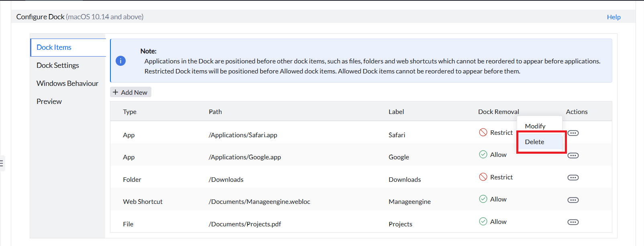
Task: Open actions menu for Manageengine row
Action: [x=573, y=200]
